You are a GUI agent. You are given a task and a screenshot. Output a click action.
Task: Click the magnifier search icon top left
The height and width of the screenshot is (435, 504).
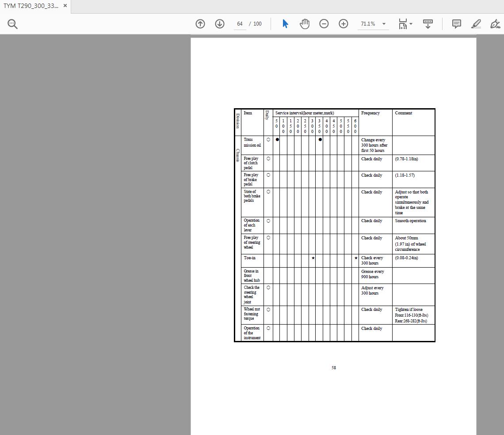12,24
